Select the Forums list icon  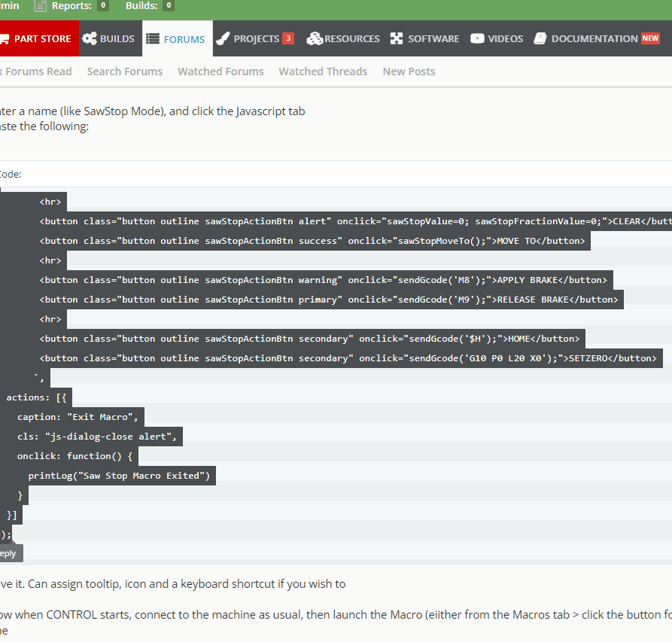[x=153, y=38]
